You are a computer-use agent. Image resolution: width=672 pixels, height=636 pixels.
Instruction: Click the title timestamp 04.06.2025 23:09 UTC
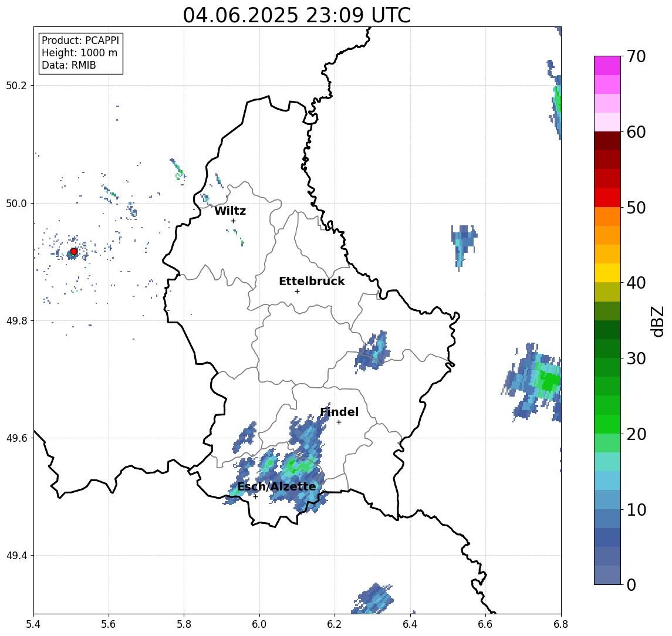(x=296, y=15)
